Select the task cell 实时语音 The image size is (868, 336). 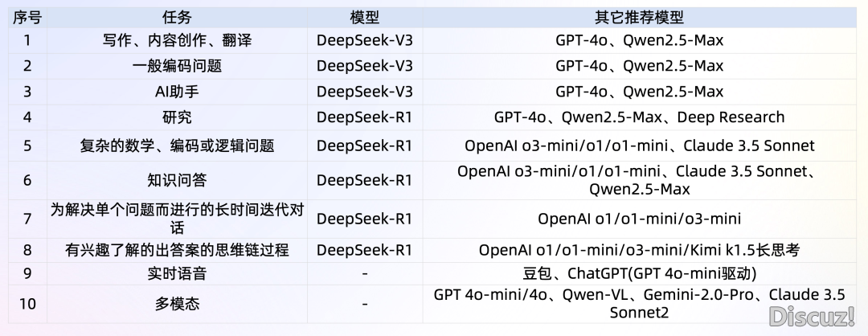[x=177, y=273]
